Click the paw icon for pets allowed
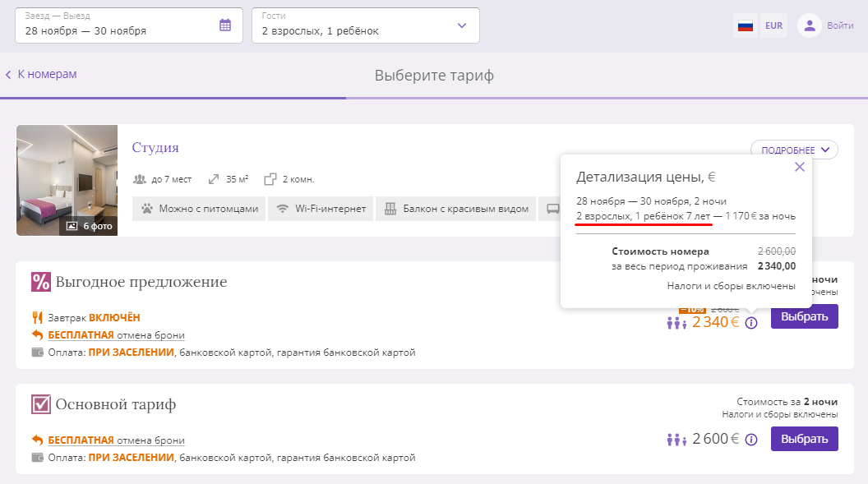This screenshot has width=868, height=484. tap(146, 209)
